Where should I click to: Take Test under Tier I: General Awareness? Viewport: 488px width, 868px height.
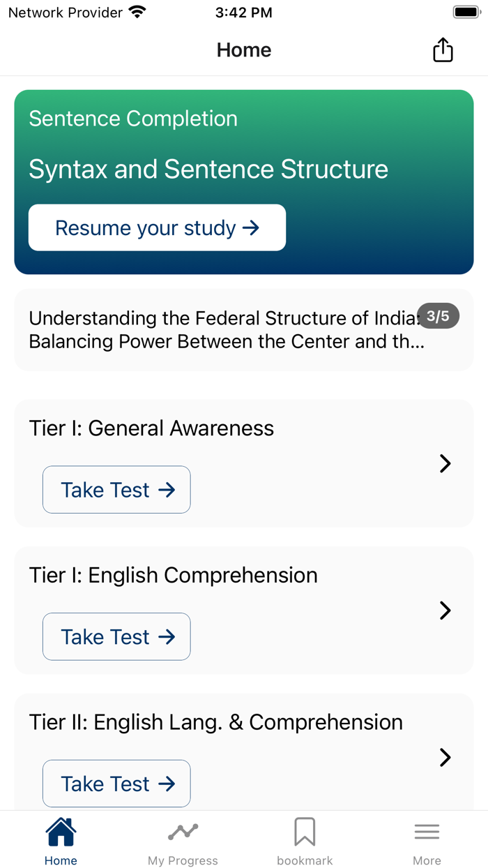pos(116,489)
